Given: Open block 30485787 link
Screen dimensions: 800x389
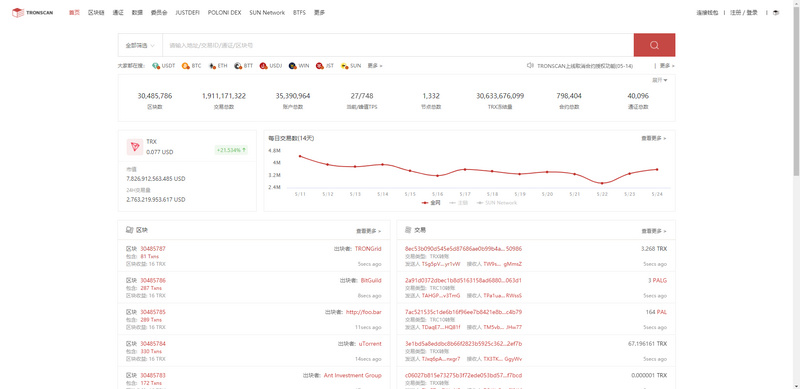Looking at the screenshot, I should tap(153, 249).
